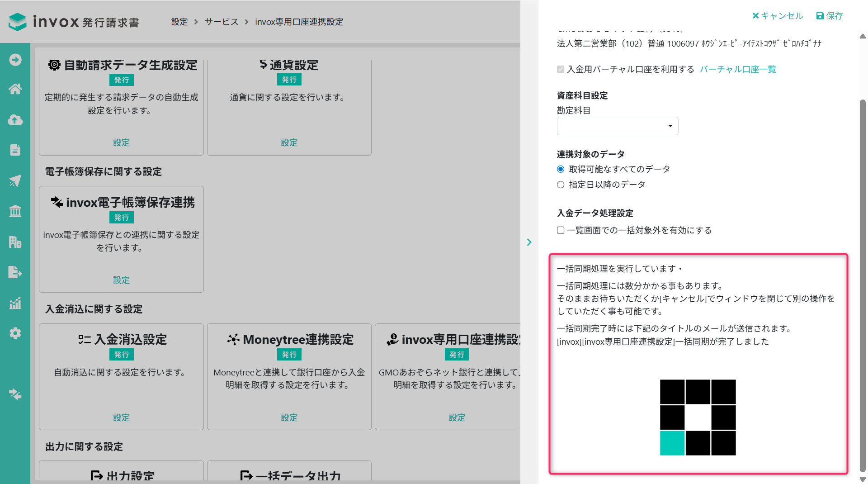Image resolution: width=868 pixels, height=484 pixels.
Task: Click the キャンセル button
Action: click(x=778, y=16)
